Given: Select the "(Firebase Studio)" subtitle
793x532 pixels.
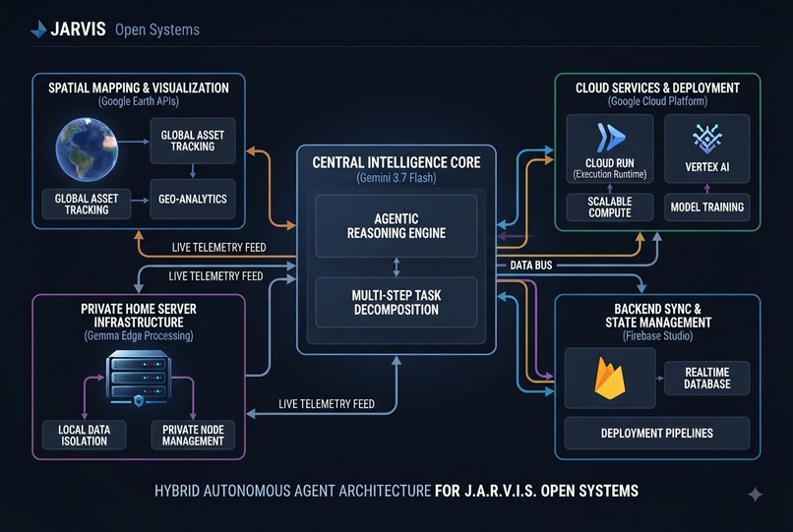Looking at the screenshot, I should tap(658, 335).
